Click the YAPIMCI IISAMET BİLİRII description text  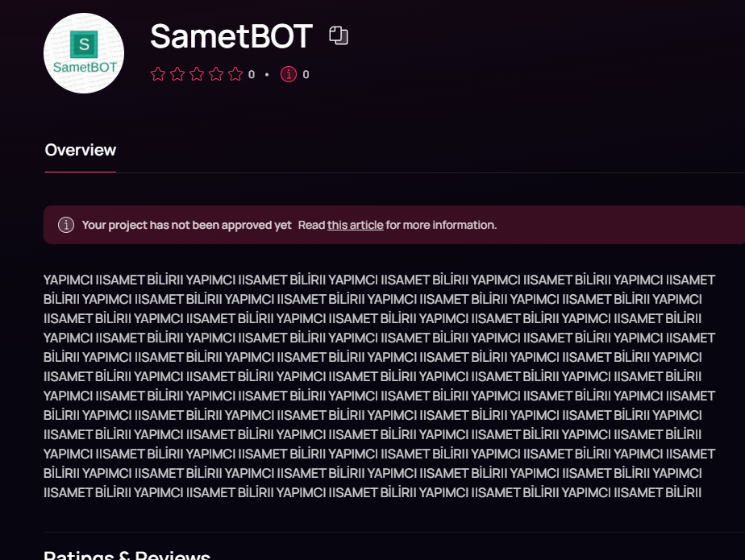(x=379, y=386)
